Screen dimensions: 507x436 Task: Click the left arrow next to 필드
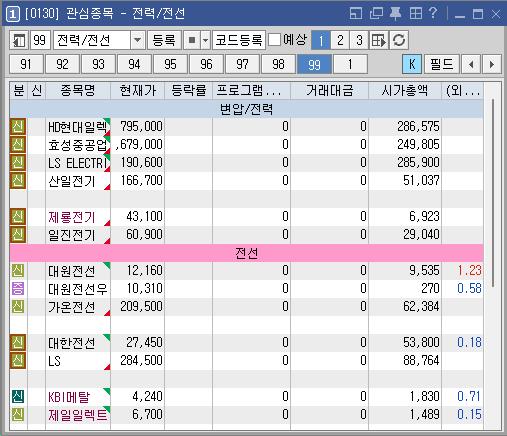[471, 64]
